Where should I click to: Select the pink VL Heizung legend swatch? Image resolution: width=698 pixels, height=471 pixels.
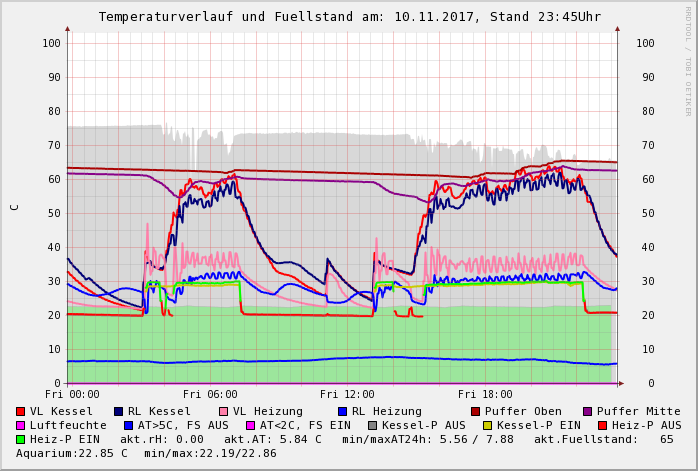224,411
